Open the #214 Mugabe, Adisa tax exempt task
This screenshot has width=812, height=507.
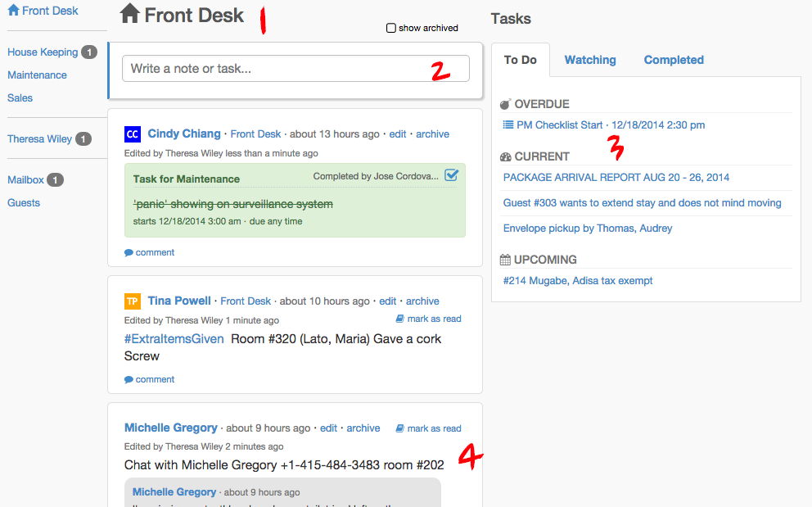tap(578, 280)
